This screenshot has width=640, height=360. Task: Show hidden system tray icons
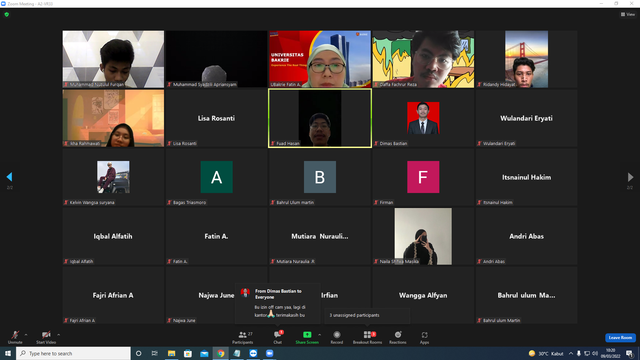coord(571,353)
